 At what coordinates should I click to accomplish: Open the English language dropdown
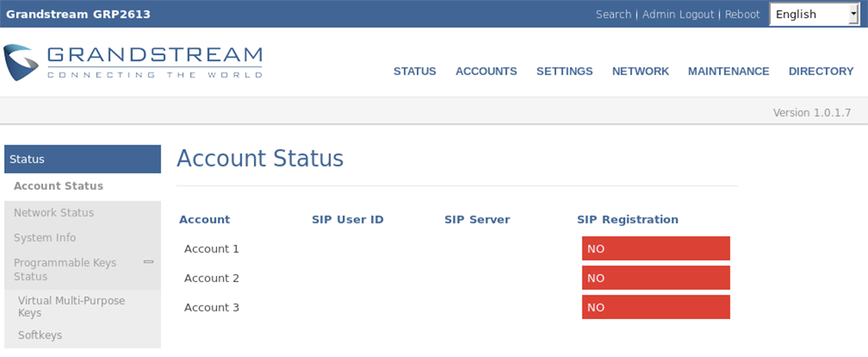(814, 14)
